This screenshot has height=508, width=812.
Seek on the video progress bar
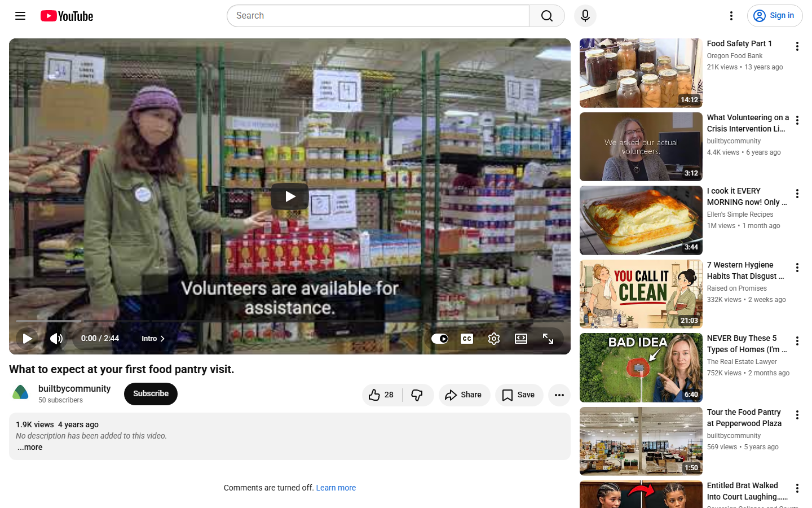coord(290,321)
